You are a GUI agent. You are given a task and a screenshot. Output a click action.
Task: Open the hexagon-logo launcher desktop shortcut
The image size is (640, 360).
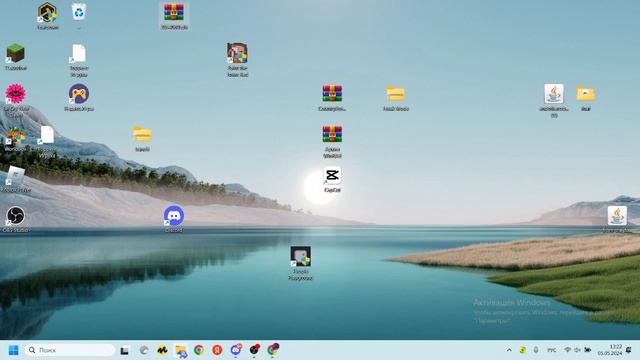pos(47,12)
